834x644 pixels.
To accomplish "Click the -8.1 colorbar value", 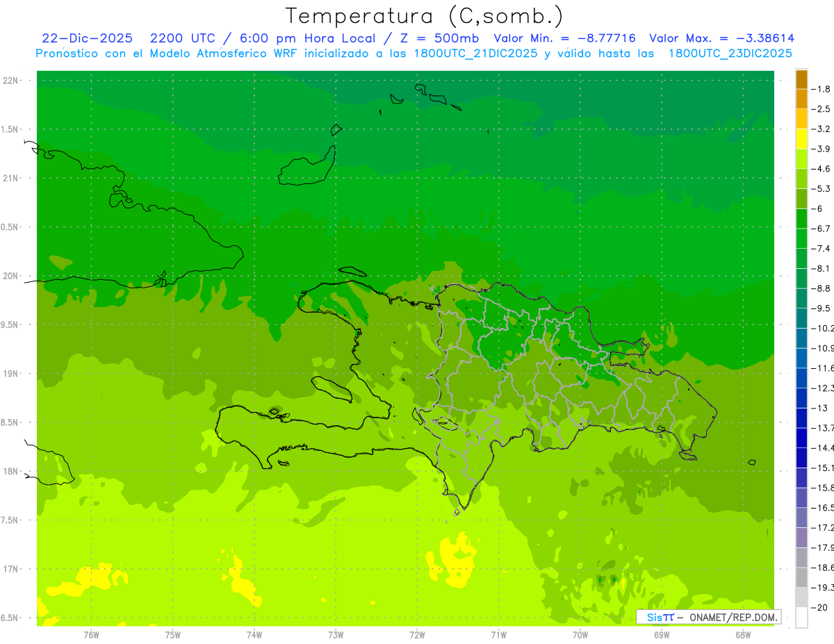I will pyautogui.click(x=822, y=268).
